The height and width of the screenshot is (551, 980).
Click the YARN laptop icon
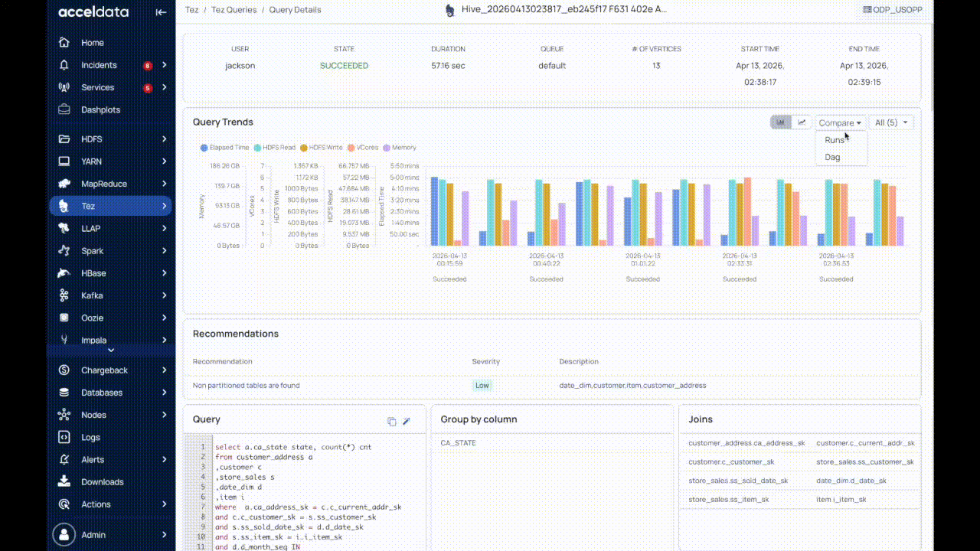coord(64,161)
